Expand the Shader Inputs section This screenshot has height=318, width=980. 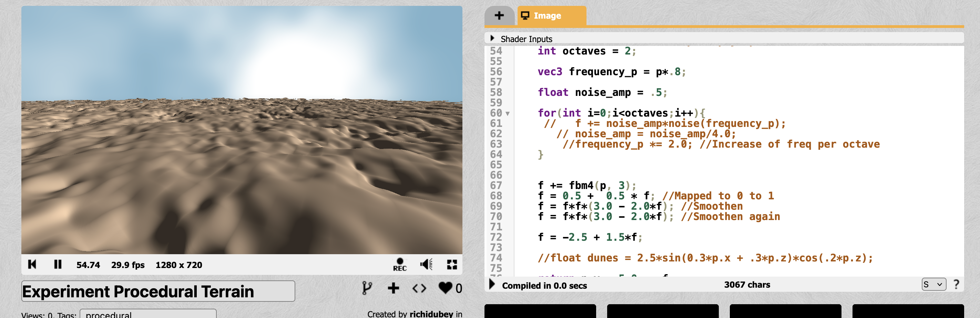pyautogui.click(x=493, y=39)
